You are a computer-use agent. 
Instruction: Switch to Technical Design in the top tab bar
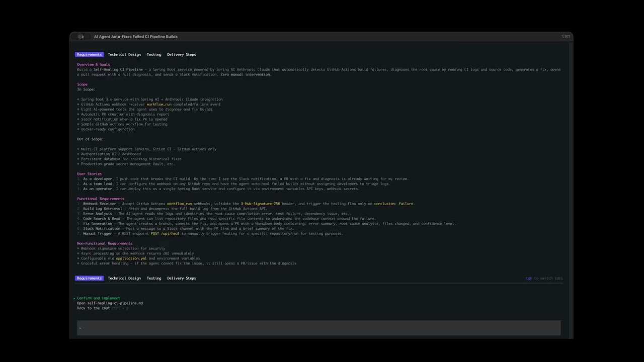[x=124, y=54]
